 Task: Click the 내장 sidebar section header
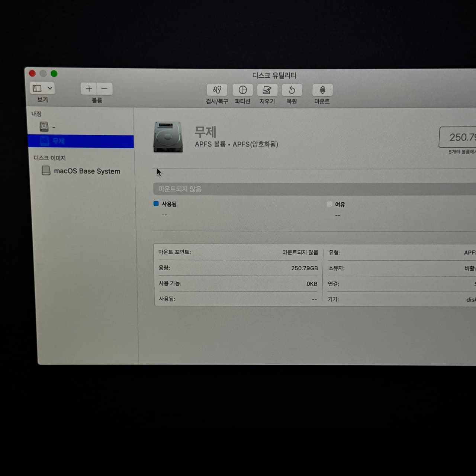click(x=36, y=114)
